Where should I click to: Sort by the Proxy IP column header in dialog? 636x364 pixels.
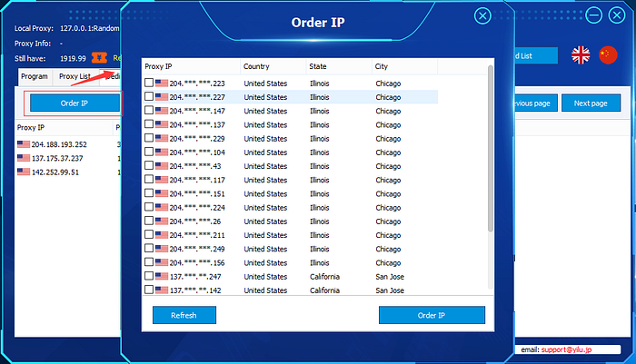click(191, 66)
